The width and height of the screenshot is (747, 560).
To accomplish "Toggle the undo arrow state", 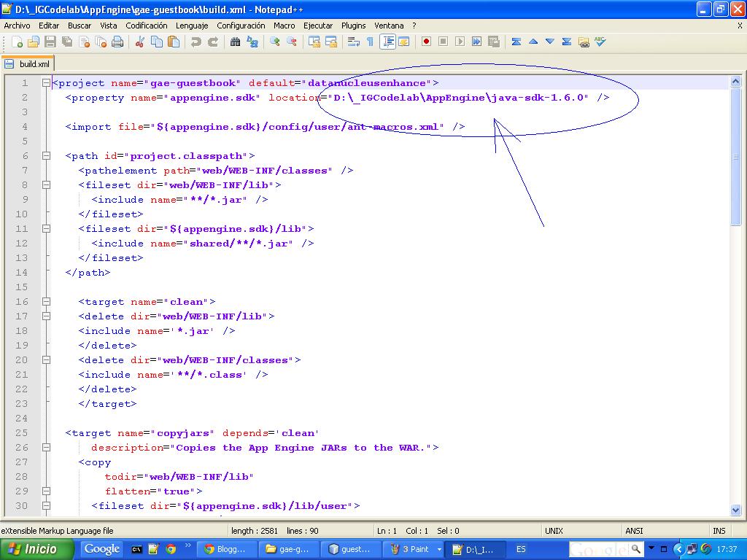I will (x=196, y=43).
